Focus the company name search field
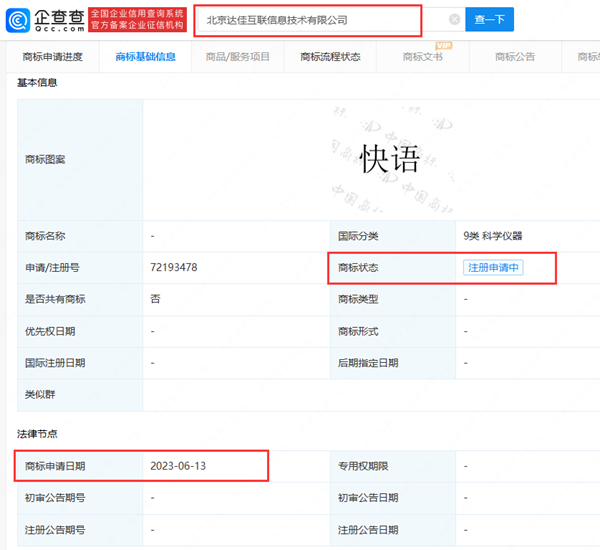The image size is (600, 550). click(310, 20)
